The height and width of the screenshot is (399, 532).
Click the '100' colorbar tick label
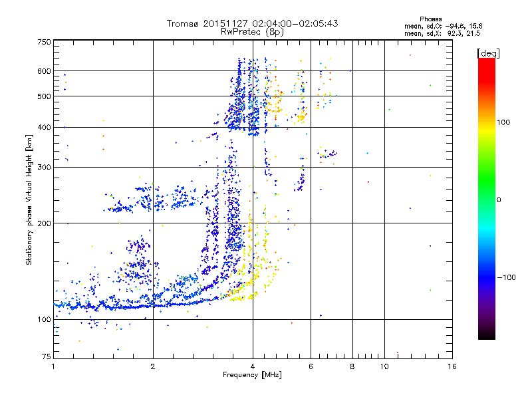click(x=503, y=122)
